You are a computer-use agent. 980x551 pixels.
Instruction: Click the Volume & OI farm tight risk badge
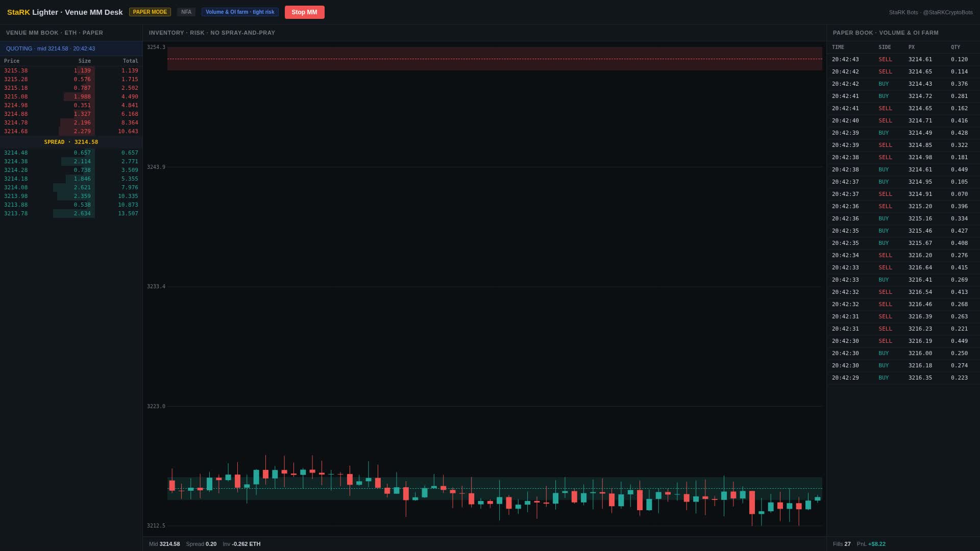(x=240, y=12)
